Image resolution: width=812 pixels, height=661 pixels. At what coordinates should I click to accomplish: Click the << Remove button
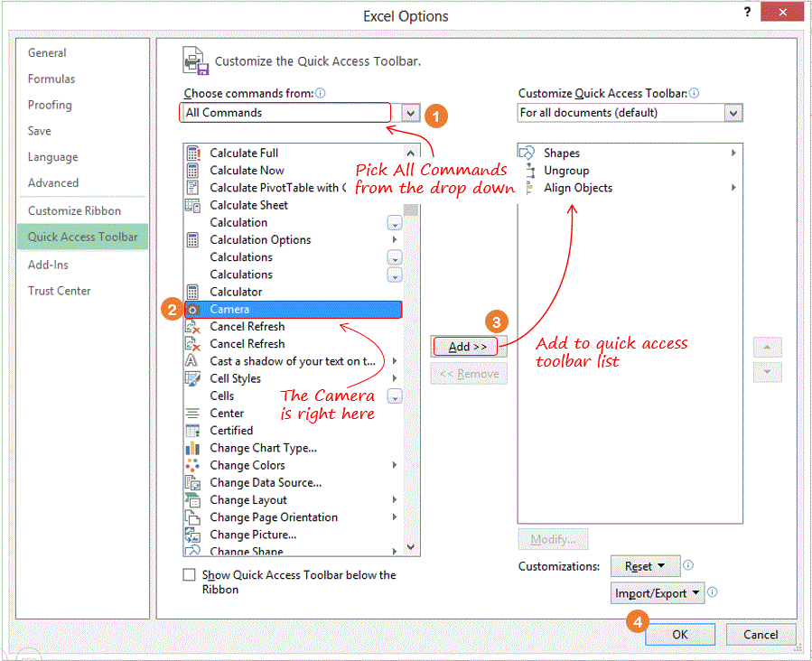pos(469,374)
